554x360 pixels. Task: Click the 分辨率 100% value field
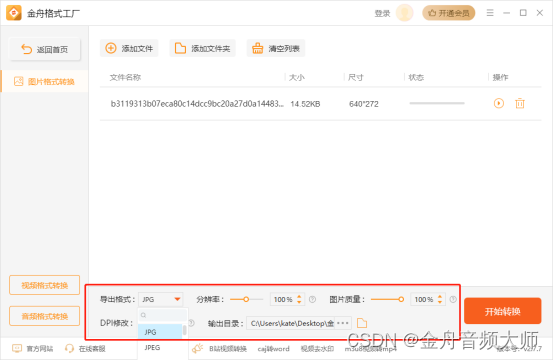[283, 299]
